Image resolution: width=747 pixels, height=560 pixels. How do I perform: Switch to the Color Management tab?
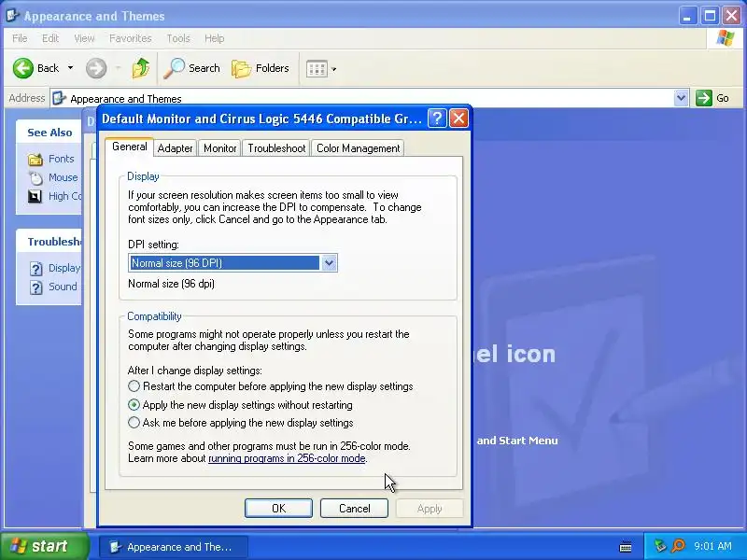tap(358, 148)
